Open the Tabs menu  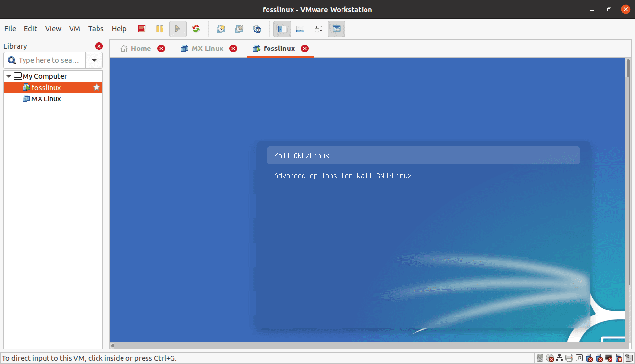(96, 29)
